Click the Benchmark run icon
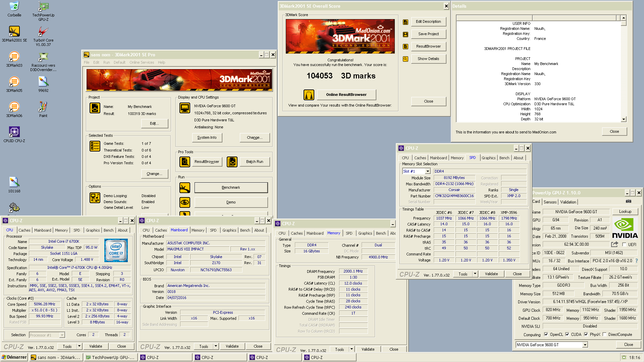The image size is (644, 362). coord(185,188)
